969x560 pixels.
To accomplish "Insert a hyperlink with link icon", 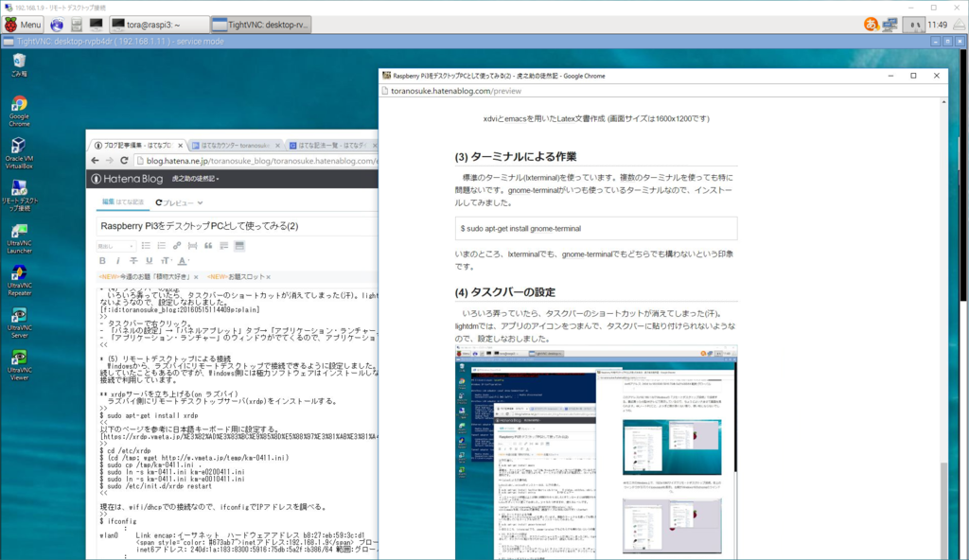I will 177,246.
